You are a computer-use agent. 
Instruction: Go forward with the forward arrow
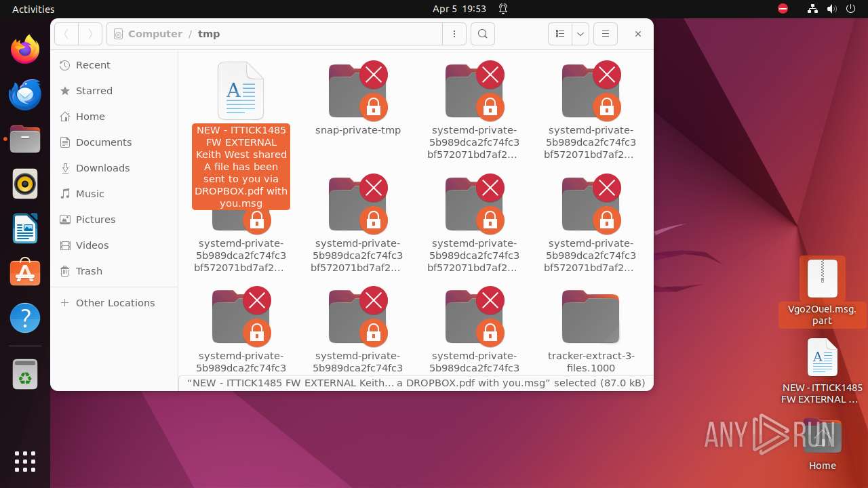click(90, 34)
